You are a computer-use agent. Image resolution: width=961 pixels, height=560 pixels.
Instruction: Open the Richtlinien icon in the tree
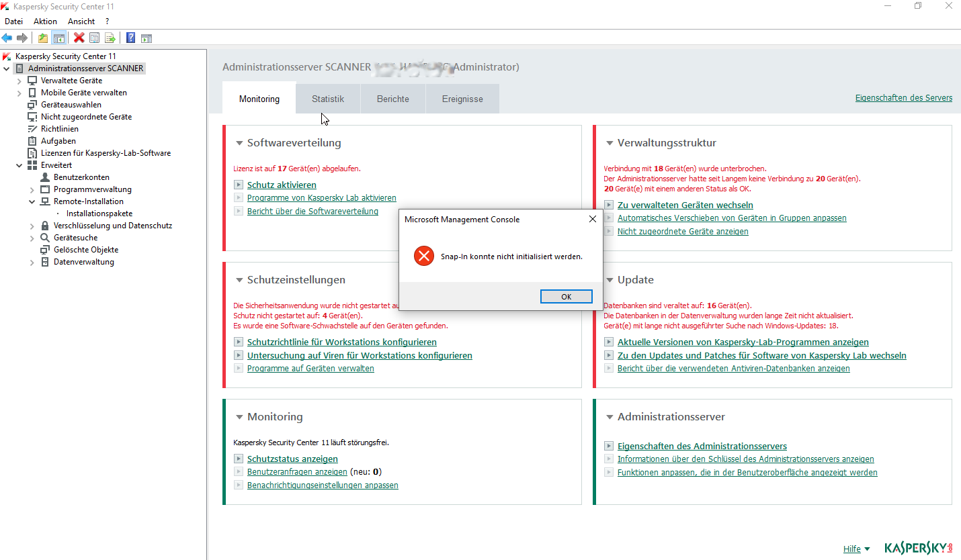[32, 129]
